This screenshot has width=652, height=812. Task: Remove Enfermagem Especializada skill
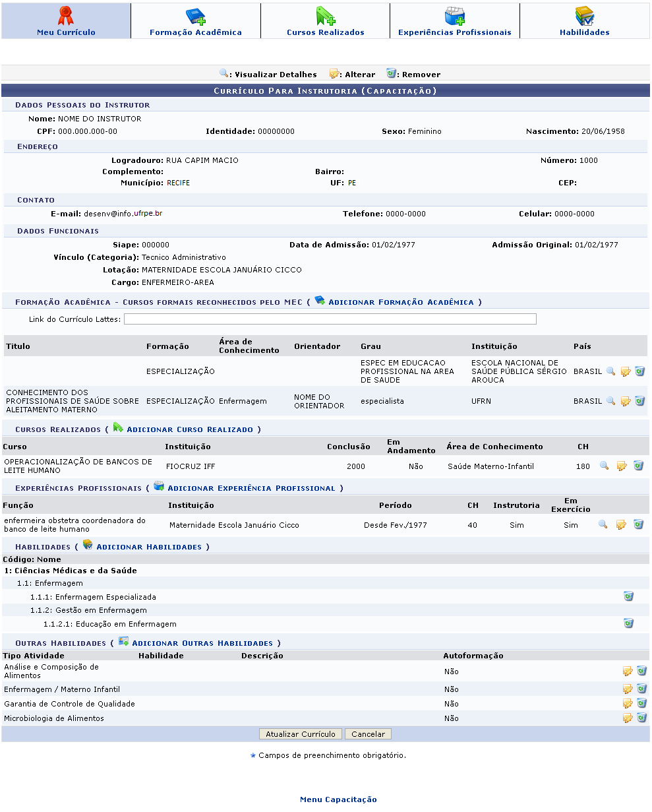[x=628, y=597]
